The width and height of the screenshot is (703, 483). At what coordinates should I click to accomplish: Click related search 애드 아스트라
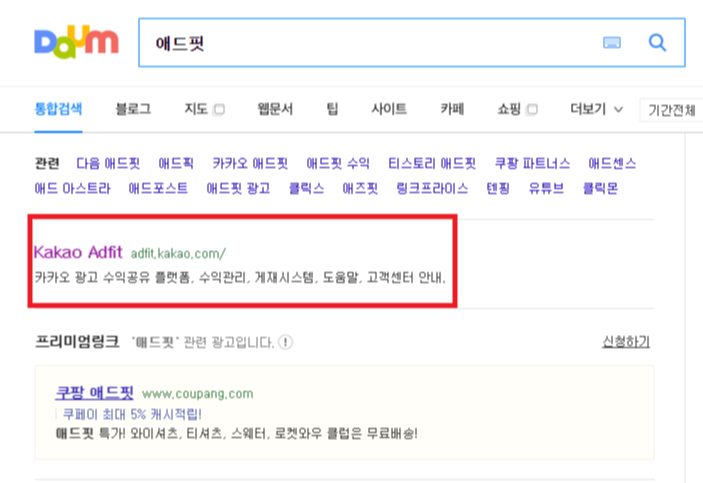(72, 188)
